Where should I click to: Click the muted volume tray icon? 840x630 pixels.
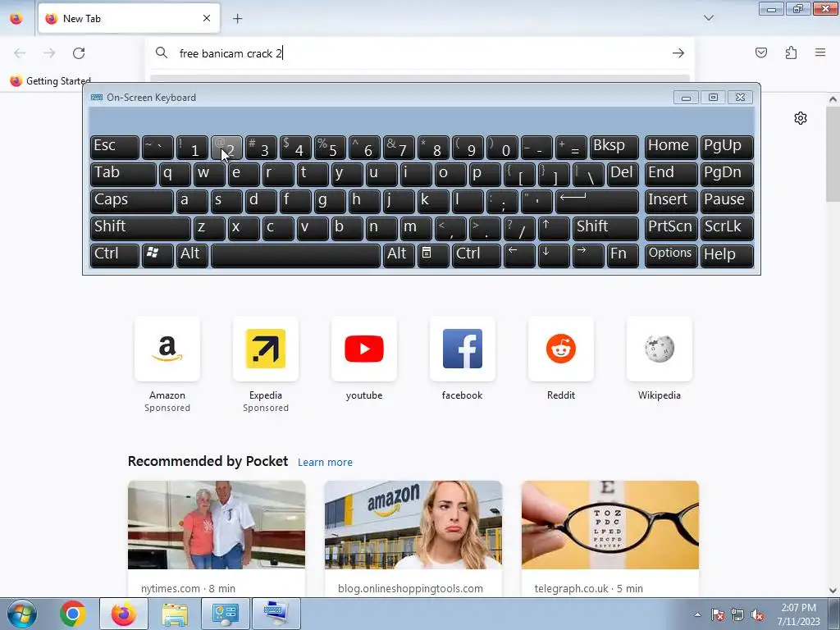tap(757, 614)
